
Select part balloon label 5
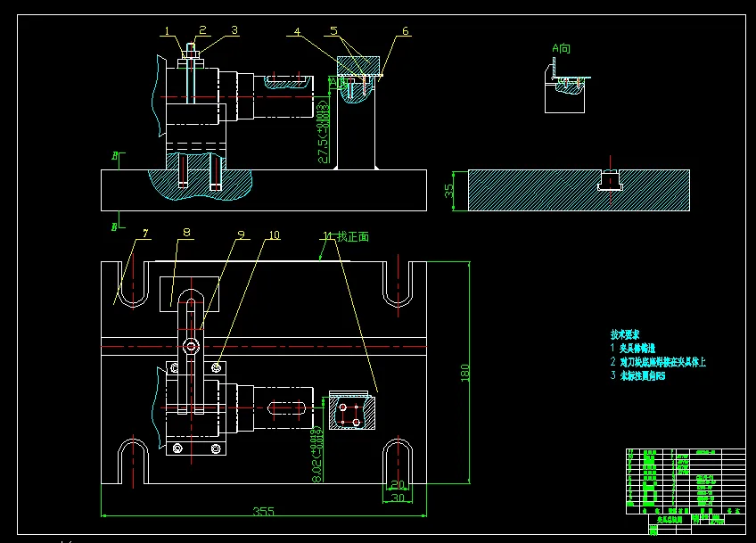333,31
